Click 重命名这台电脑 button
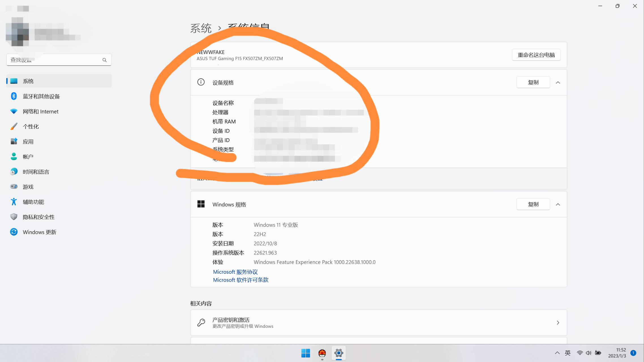 pos(536,55)
